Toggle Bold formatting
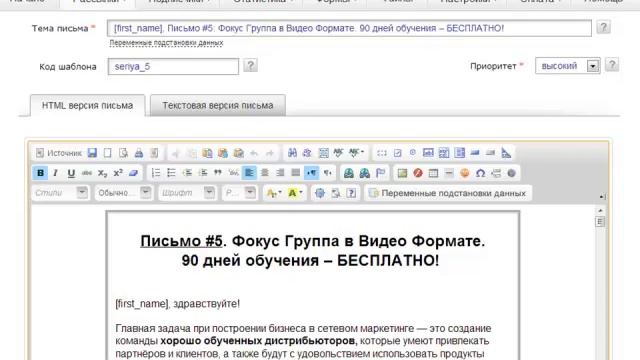Image resolution: width=640 pixels, height=360 pixels. 40,173
